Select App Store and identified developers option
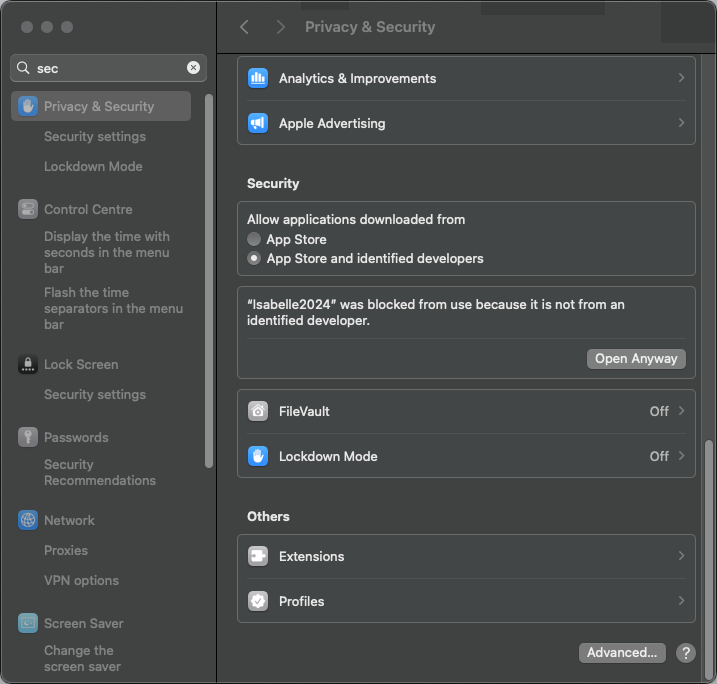Viewport: 717px width, 684px height. 254,258
